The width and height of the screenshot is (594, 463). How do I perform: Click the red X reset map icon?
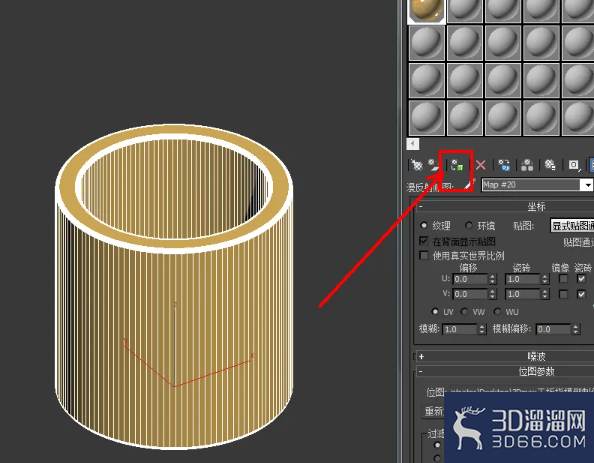481,165
